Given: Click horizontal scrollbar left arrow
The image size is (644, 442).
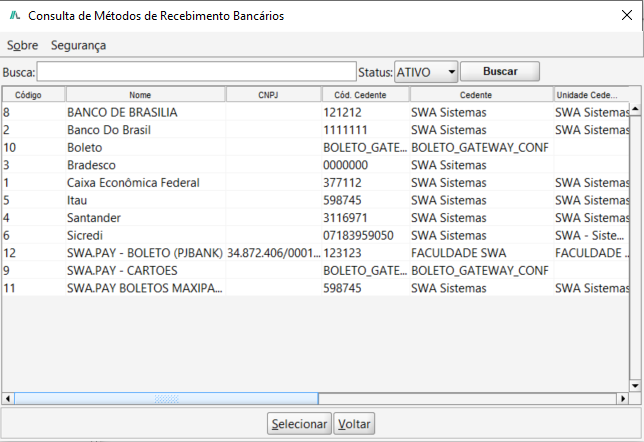Looking at the screenshot, I should point(8,398).
